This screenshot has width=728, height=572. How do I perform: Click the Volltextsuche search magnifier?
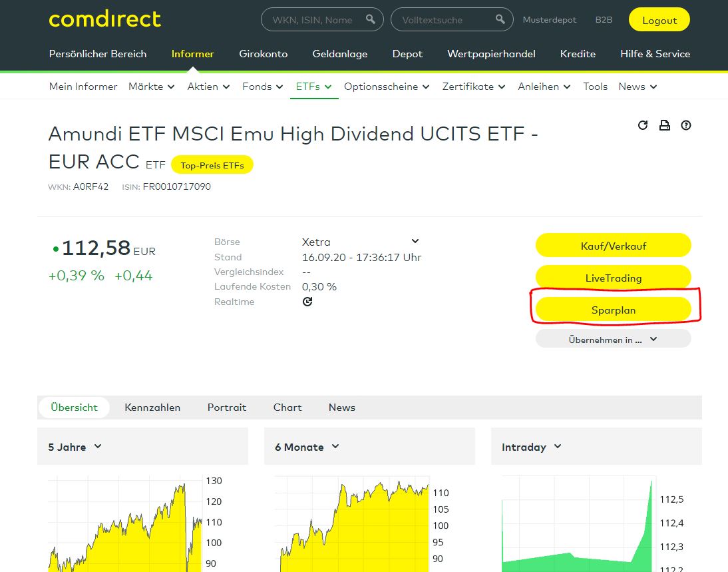click(499, 19)
